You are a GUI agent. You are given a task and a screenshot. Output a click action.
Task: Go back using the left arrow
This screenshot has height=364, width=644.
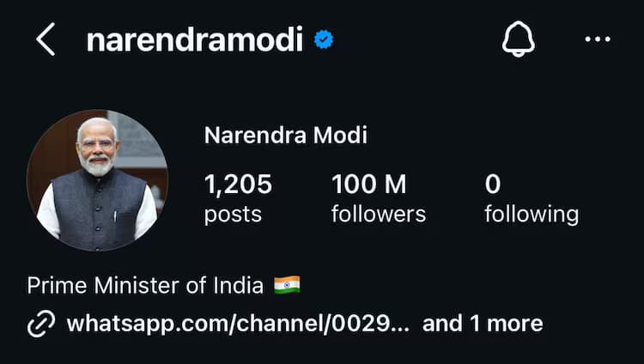click(46, 39)
